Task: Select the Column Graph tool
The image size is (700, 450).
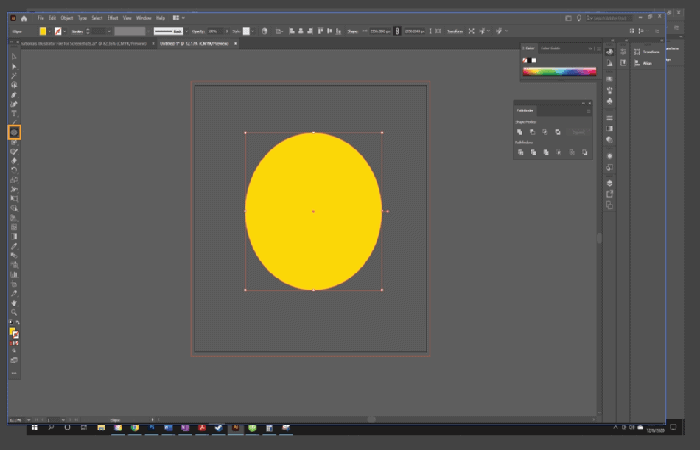Action: (14, 275)
